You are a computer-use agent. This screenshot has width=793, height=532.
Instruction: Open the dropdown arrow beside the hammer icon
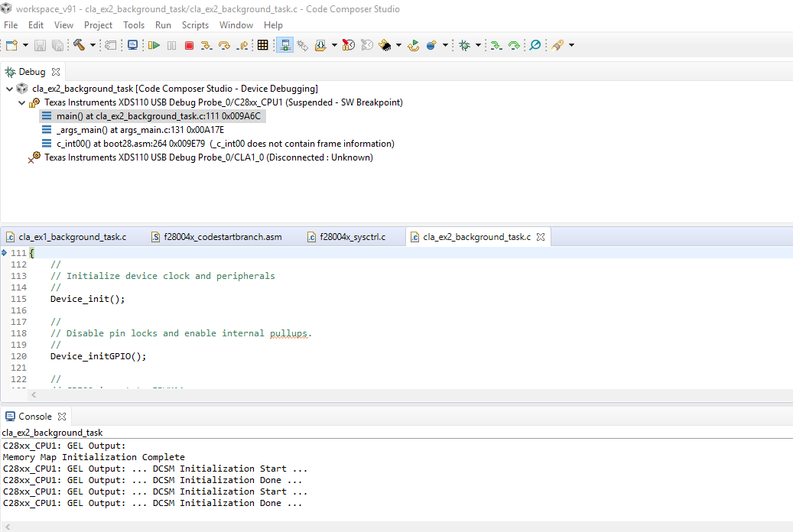coord(93,45)
